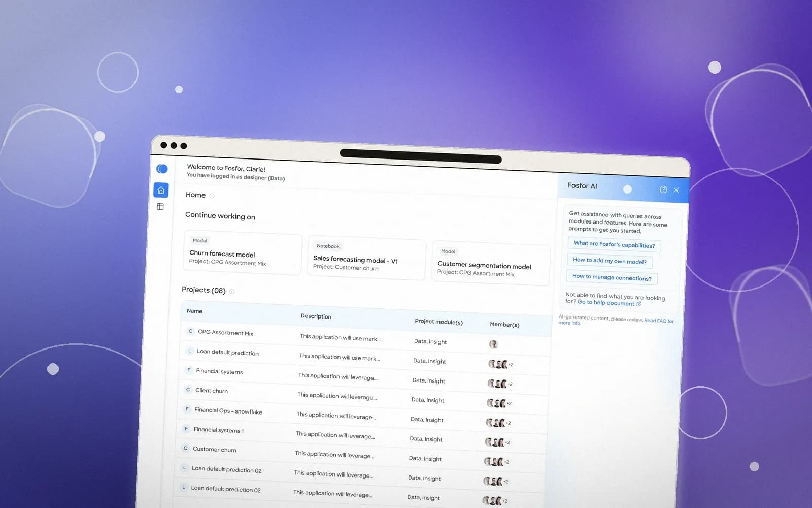
Task: Open the Financial systems project
Action: (x=219, y=371)
